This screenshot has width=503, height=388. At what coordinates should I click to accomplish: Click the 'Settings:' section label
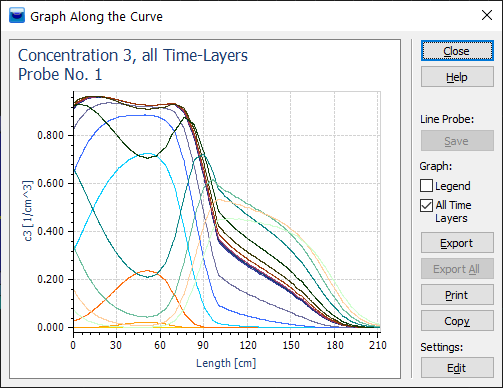(442, 347)
